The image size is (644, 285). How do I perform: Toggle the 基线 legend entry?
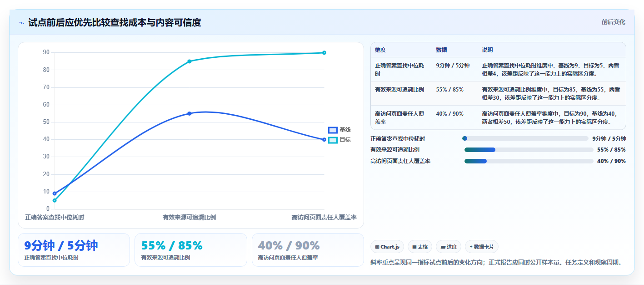(339, 130)
